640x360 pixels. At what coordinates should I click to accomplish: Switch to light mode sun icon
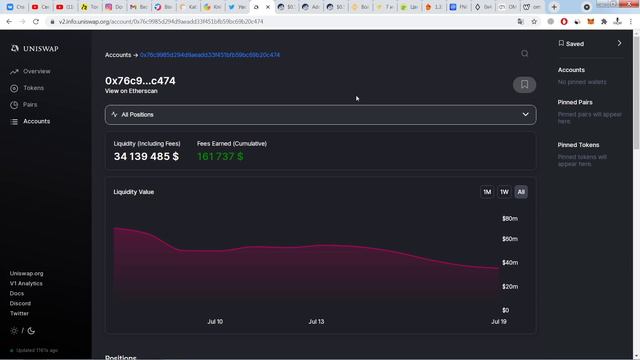14,331
